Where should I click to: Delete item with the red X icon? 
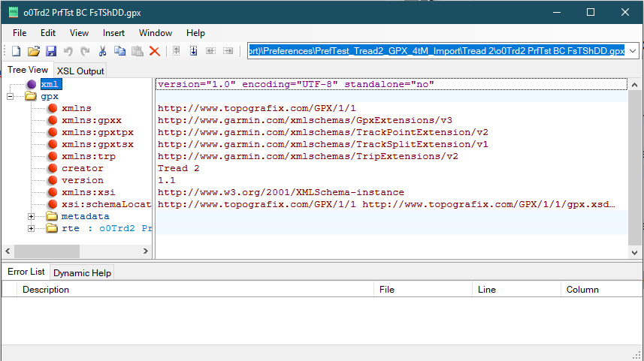click(x=155, y=51)
